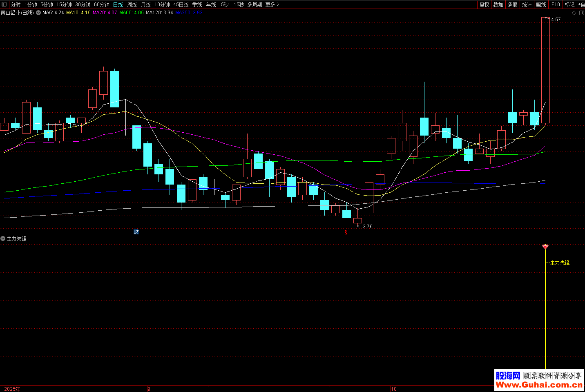Click the red 主力先锋 signal marker icon

[x=545, y=247]
